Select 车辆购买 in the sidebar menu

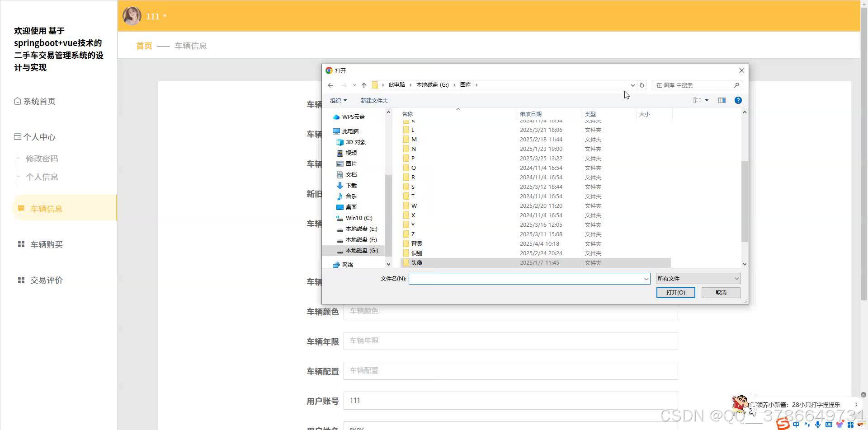(46, 244)
